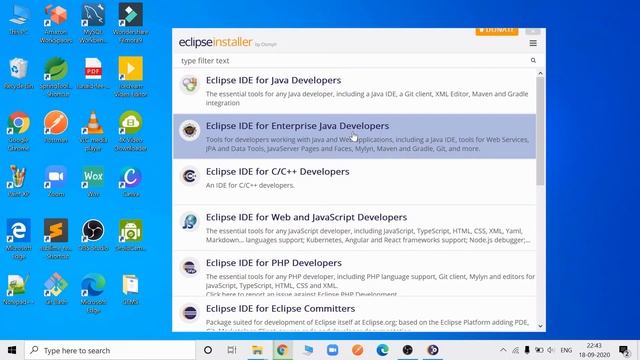Open the Canva desktop shortcut
Screen dimensions: 640x360
coord(131,181)
